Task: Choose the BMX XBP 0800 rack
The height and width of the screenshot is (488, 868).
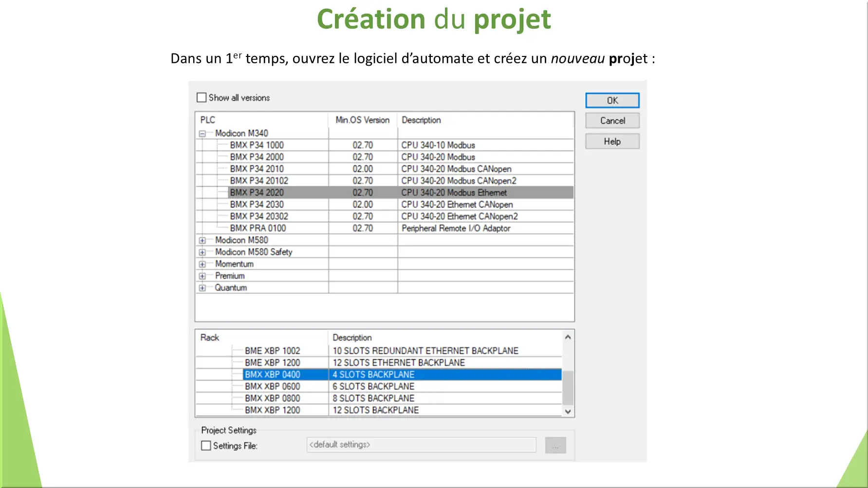Action: click(272, 398)
